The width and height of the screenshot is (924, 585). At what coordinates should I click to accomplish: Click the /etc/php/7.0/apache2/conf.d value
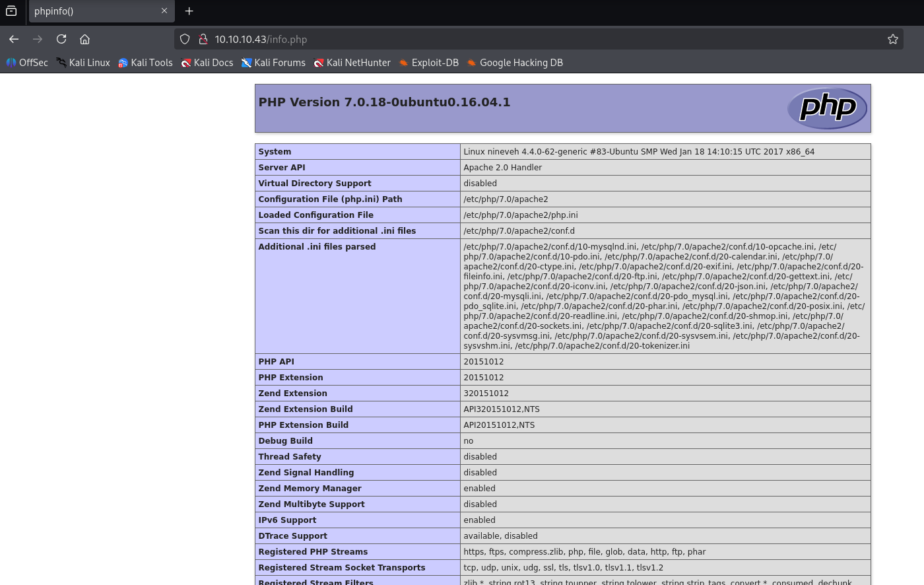[519, 231]
